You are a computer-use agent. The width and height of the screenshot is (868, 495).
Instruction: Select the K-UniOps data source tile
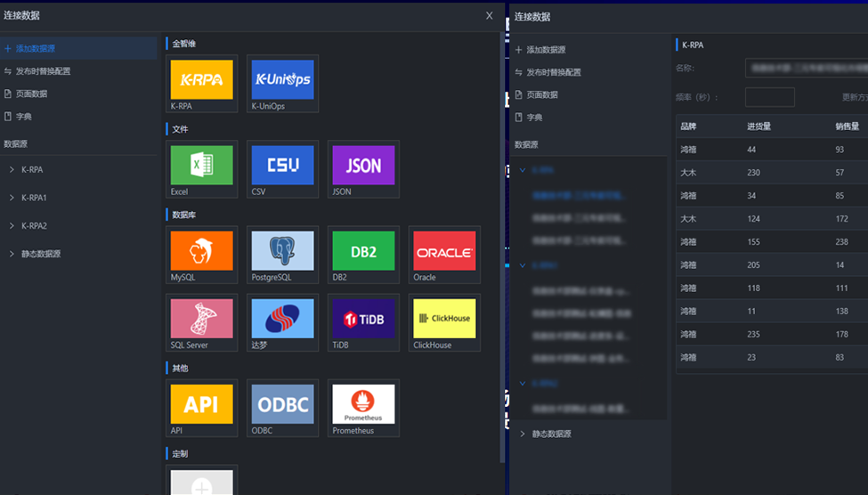point(282,84)
